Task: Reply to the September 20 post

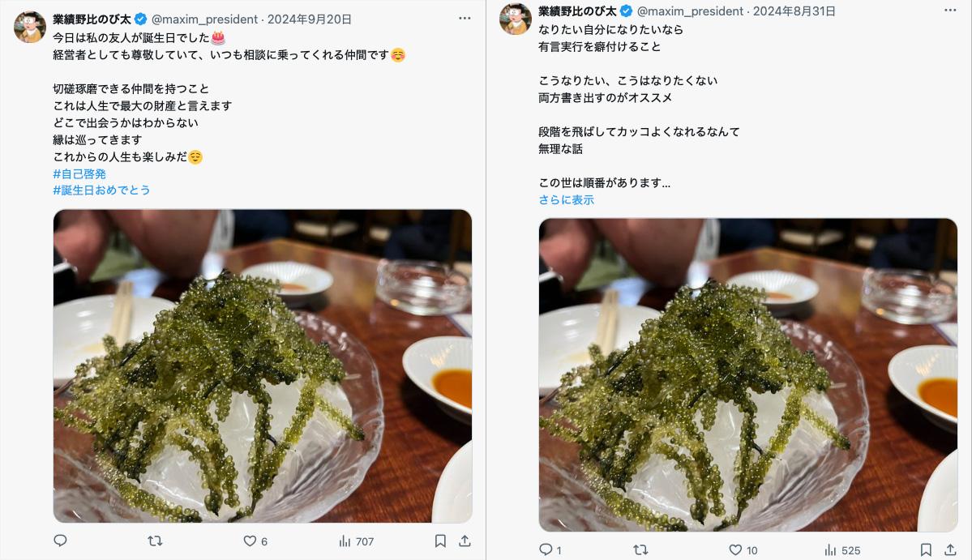Action: click(x=60, y=541)
